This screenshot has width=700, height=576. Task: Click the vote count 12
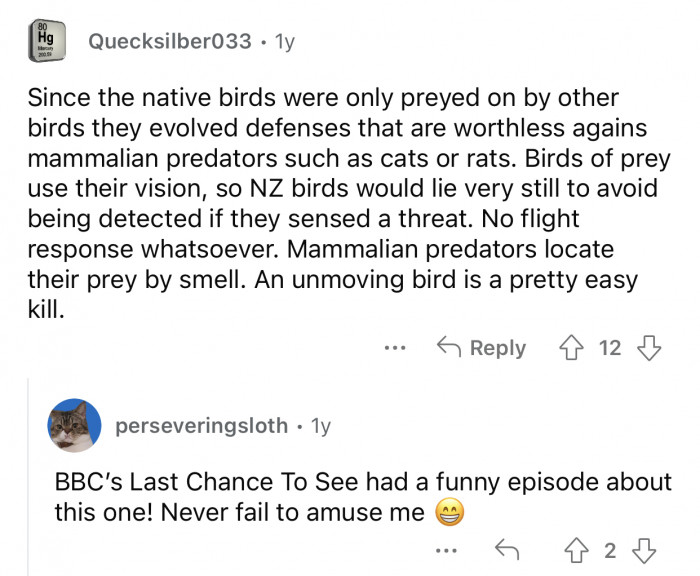click(x=609, y=348)
